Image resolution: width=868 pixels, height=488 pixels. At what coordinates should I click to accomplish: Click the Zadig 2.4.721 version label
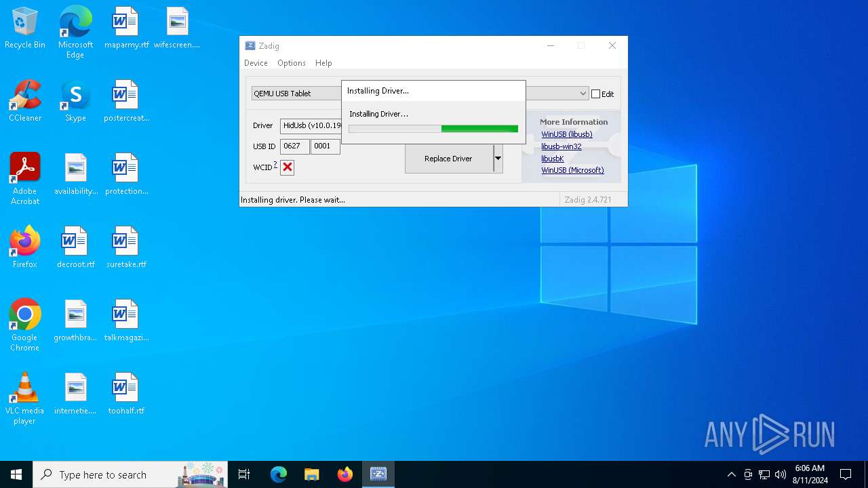pos(588,200)
